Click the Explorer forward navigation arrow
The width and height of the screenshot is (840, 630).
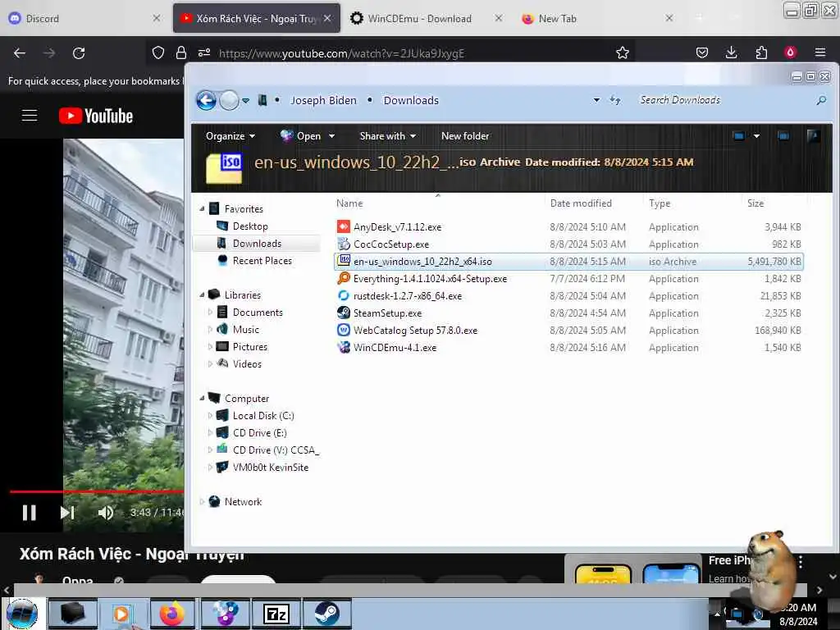[x=230, y=100]
